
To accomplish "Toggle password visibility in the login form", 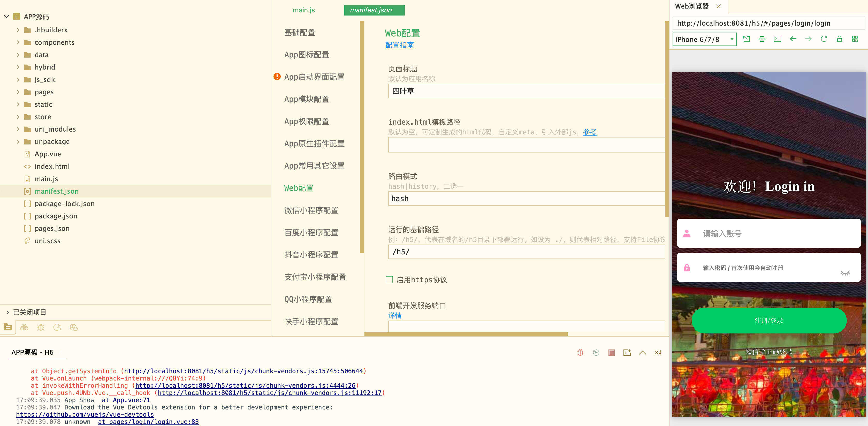I will tap(845, 273).
